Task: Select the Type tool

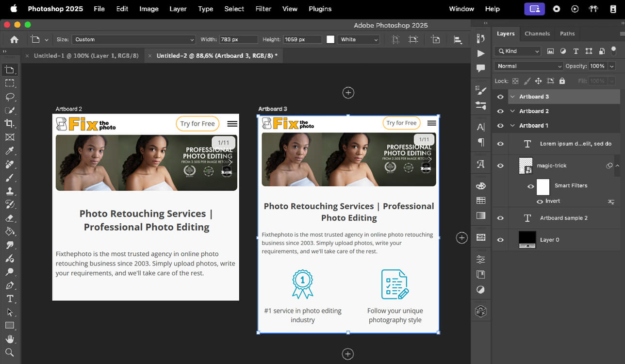Action: tap(10, 298)
